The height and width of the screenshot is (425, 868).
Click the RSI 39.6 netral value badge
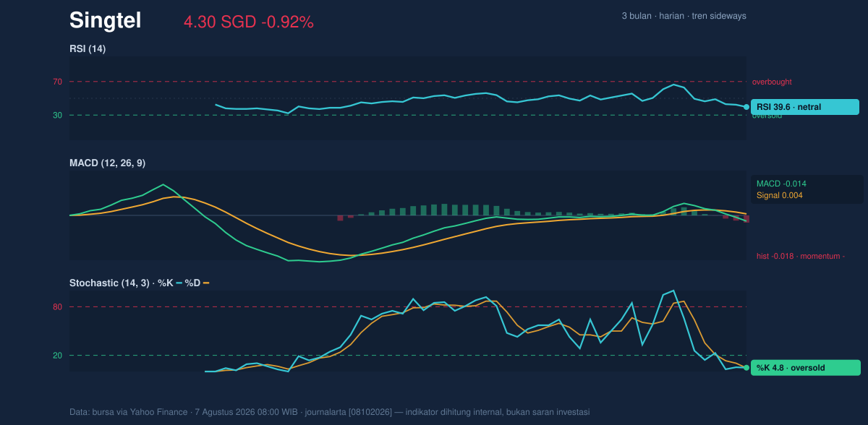pos(805,107)
